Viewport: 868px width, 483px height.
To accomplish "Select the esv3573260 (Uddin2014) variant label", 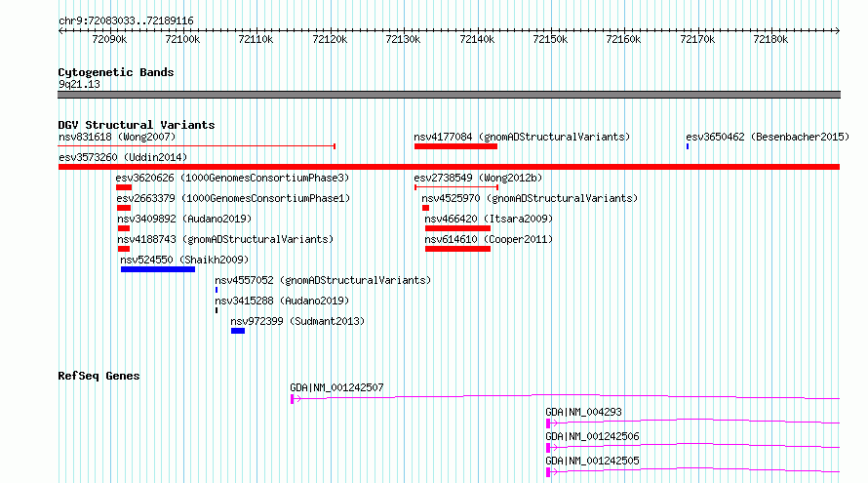I will pyautogui.click(x=123, y=157).
